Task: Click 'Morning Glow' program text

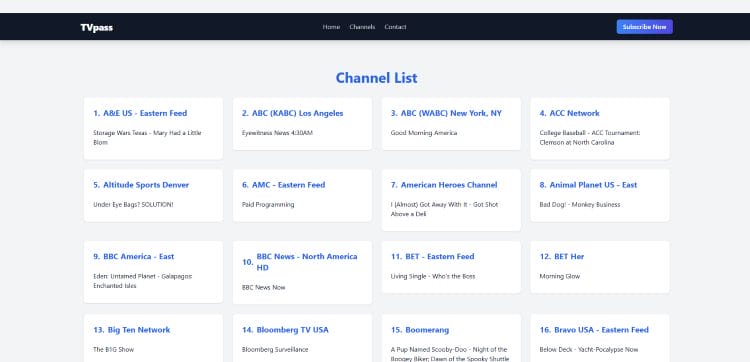Action: point(560,276)
